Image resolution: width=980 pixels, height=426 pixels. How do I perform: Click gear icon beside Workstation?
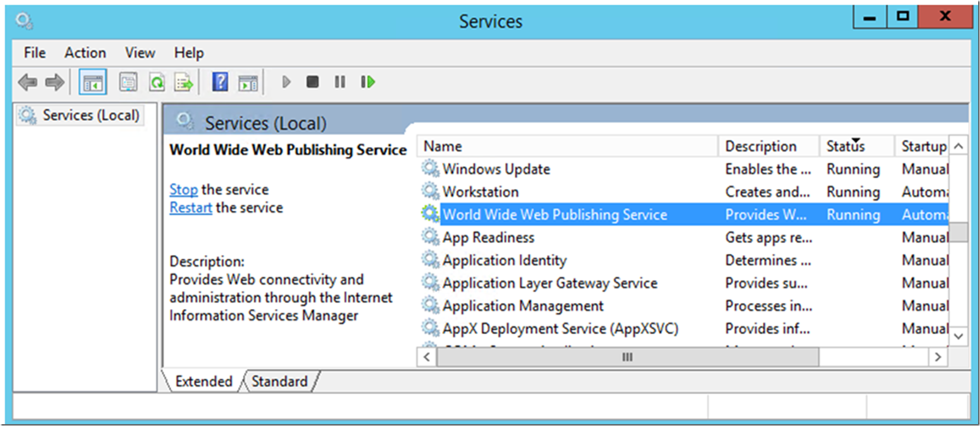click(x=430, y=191)
